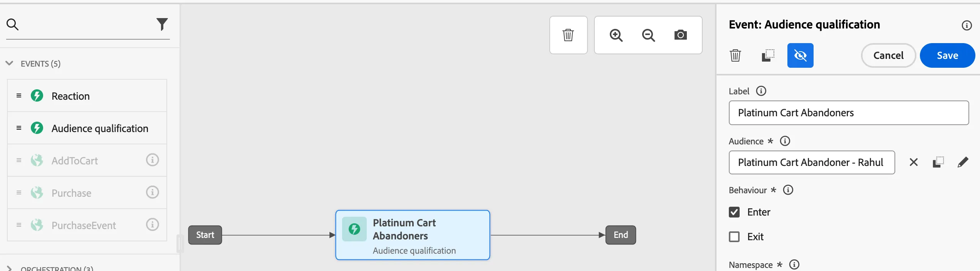Clear the selected audience with X icon

point(914,162)
